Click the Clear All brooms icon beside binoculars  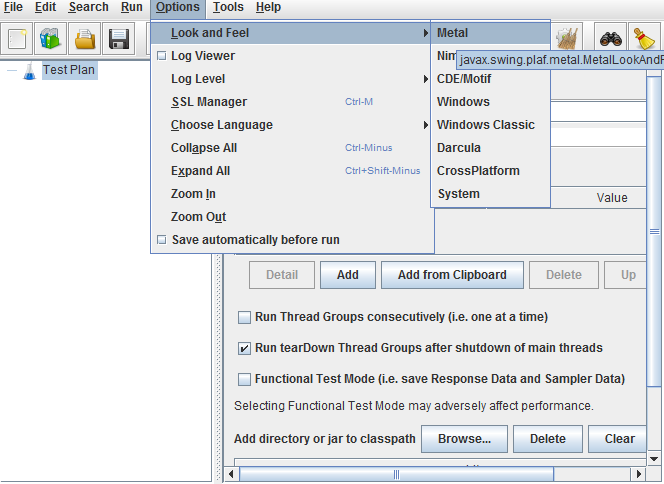coord(569,40)
